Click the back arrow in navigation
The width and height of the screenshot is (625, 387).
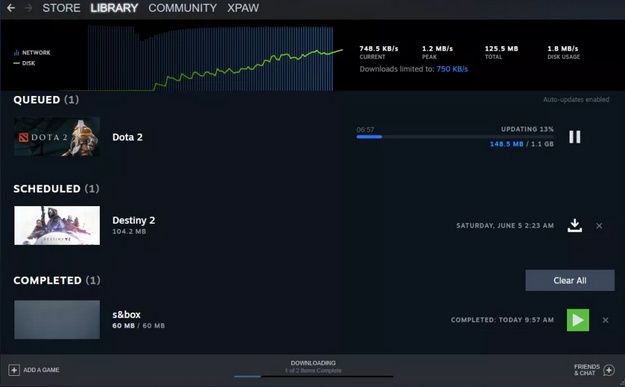11,8
